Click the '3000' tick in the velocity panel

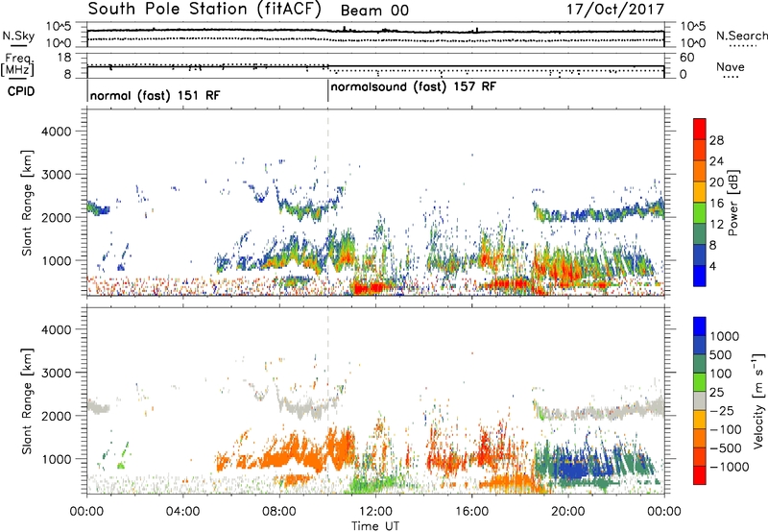click(56, 373)
